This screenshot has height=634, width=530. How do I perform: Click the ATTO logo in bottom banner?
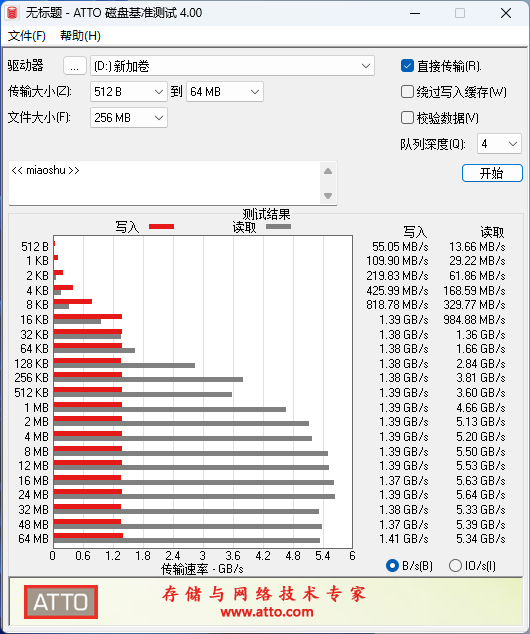coord(61,602)
